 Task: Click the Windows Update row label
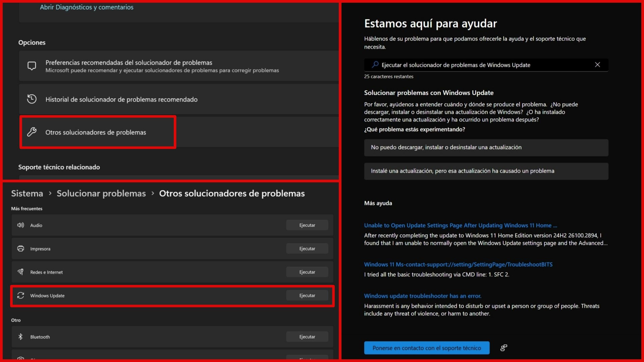[47, 295]
